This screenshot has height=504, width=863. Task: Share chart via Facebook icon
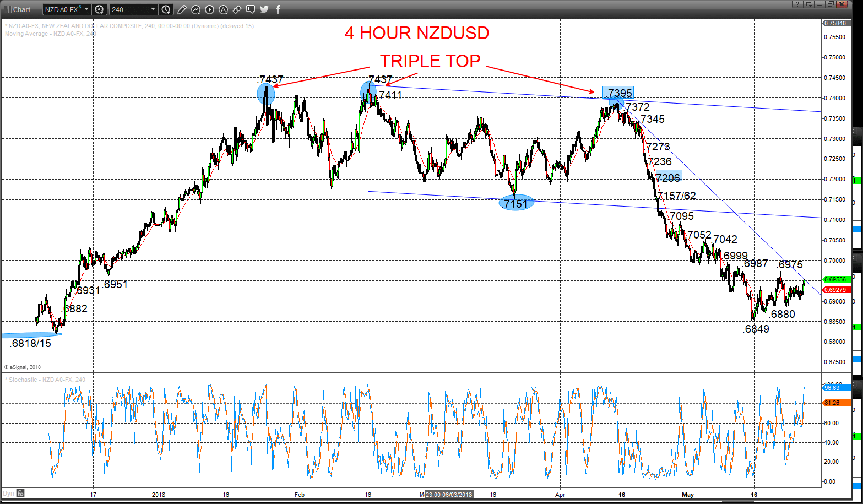[x=278, y=9]
